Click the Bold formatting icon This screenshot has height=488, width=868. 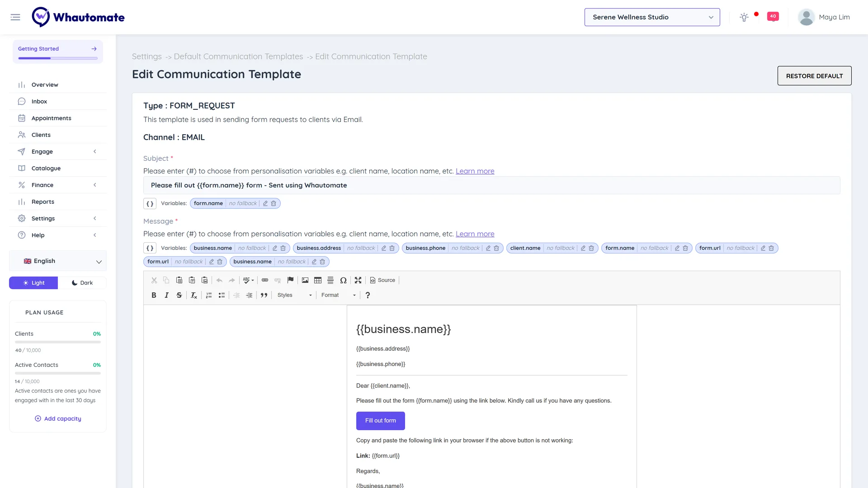(x=154, y=295)
